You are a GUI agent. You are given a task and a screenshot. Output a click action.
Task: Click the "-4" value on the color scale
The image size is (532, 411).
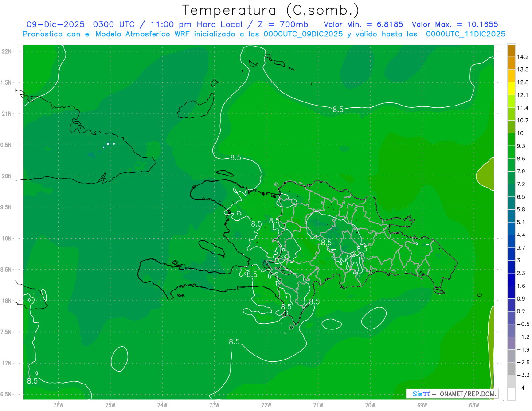pyautogui.click(x=521, y=388)
